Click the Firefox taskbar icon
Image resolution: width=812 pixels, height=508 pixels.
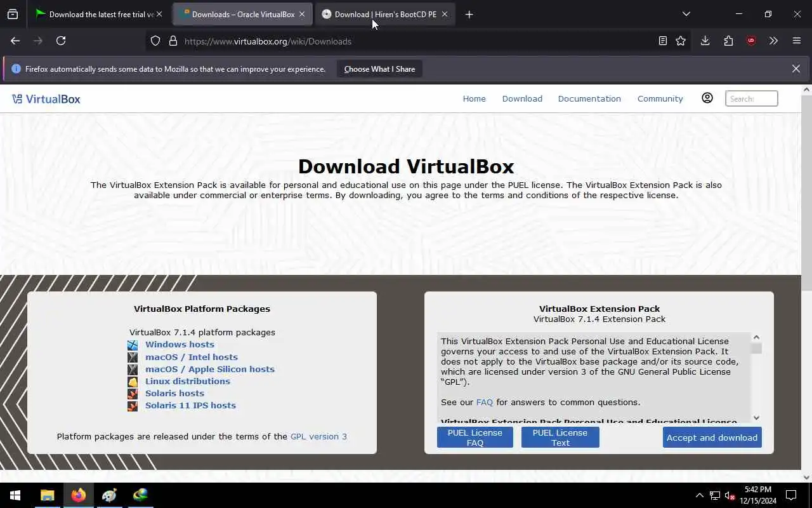(78, 495)
